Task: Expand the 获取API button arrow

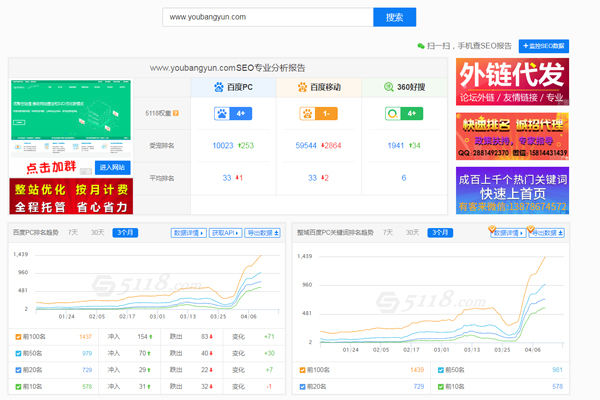Action: [x=223, y=233]
